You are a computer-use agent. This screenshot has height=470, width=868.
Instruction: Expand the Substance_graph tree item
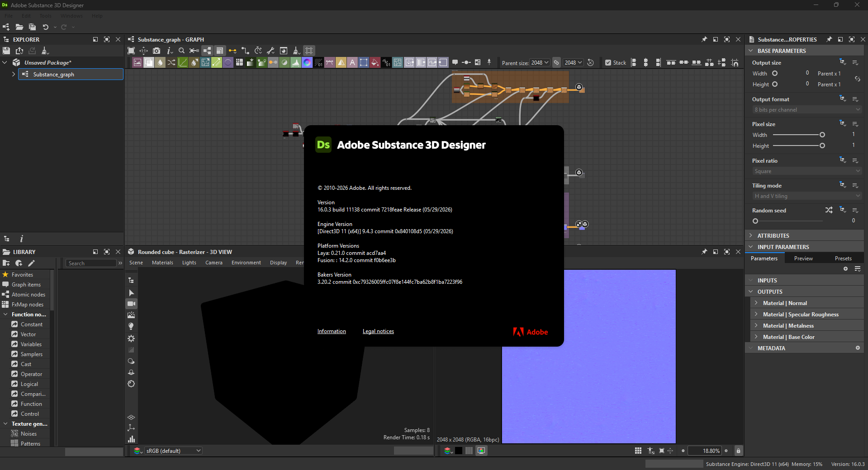pyautogui.click(x=14, y=74)
